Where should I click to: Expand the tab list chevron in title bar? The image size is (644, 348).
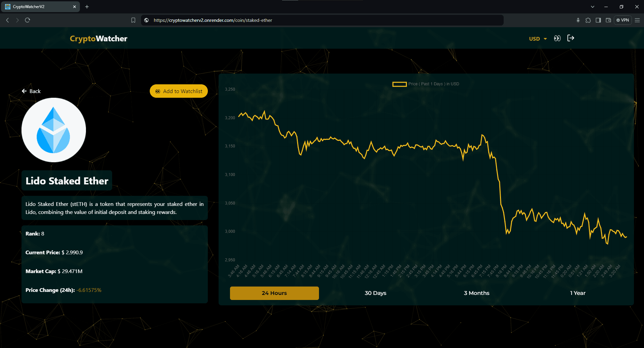(592, 7)
